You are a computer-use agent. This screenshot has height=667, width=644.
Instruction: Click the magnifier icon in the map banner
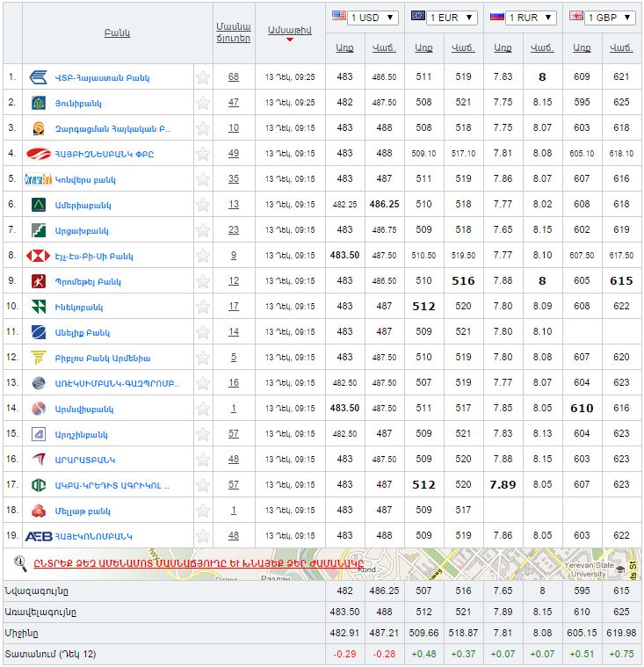click(20, 563)
